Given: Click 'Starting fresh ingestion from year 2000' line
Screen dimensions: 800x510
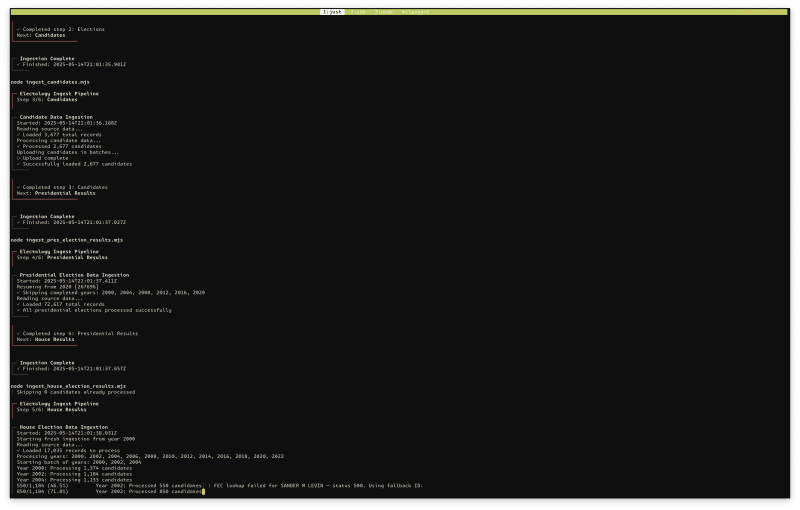Looking at the screenshot, I should pyautogui.click(x=76, y=439).
